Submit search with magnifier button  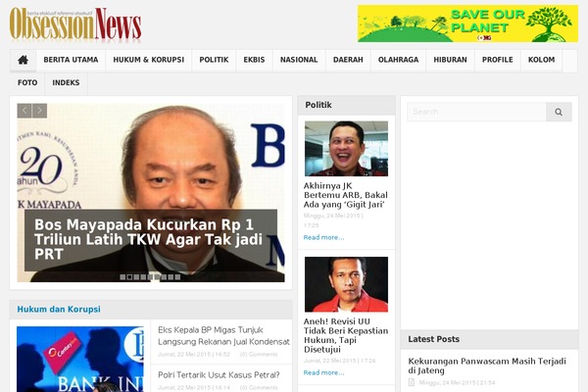(559, 112)
